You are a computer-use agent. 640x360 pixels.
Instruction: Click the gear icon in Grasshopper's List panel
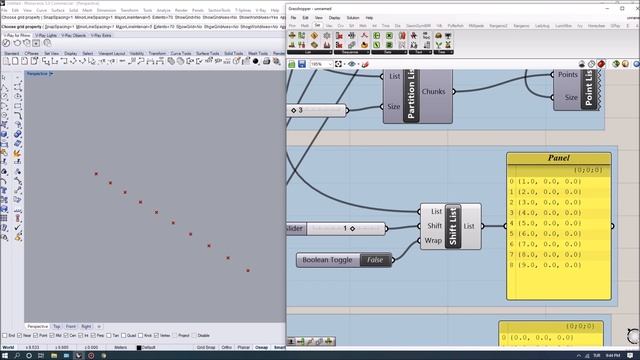[327, 36]
